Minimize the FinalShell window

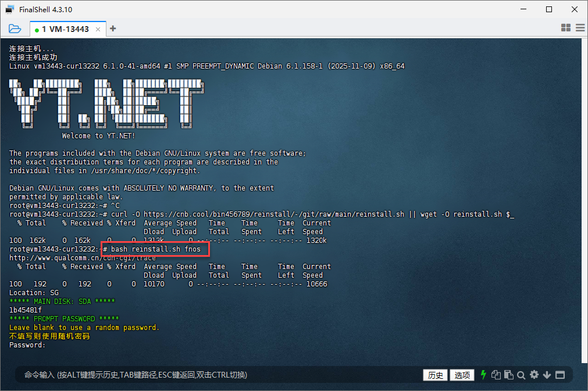[x=523, y=9]
